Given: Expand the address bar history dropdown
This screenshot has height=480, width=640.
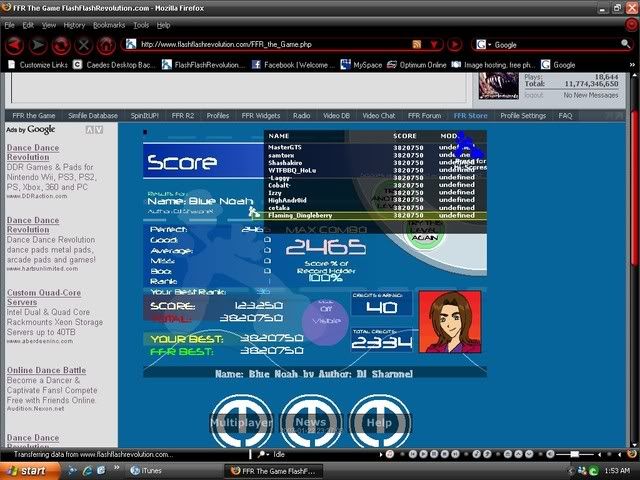Looking at the screenshot, I should pyautogui.click(x=431, y=45).
